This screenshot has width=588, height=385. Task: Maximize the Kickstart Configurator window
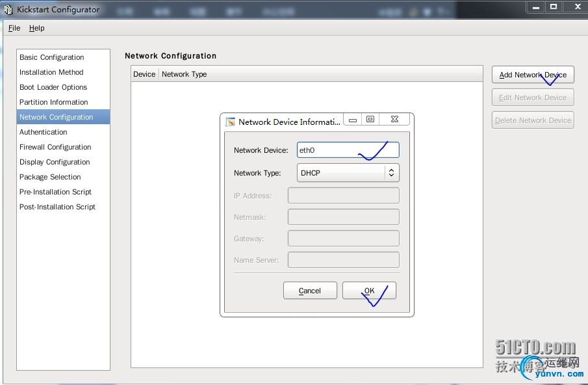tap(554, 7)
